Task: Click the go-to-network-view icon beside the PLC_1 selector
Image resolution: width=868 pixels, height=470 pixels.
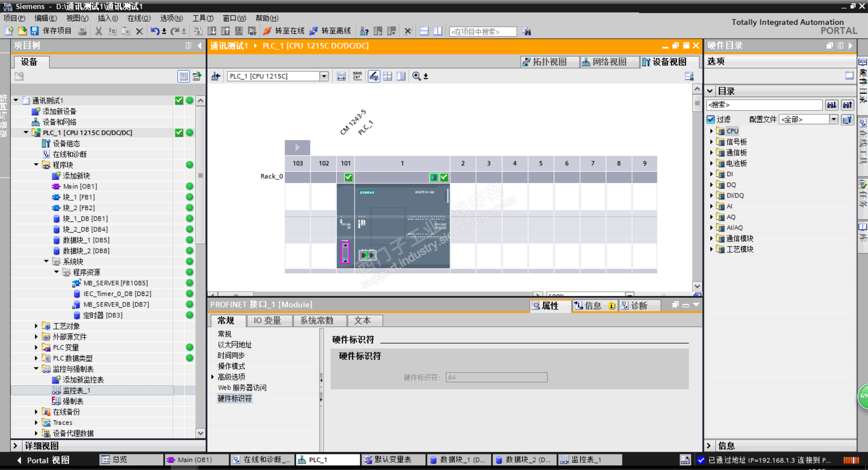Action: click(x=216, y=76)
